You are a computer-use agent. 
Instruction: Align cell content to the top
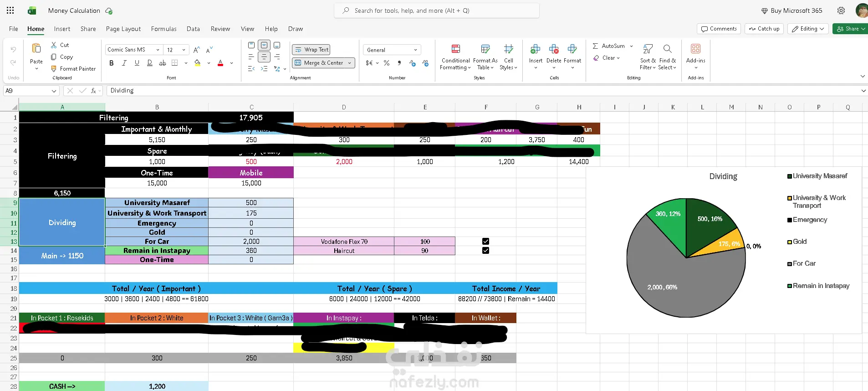pyautogui.click(x=251, y=45)
